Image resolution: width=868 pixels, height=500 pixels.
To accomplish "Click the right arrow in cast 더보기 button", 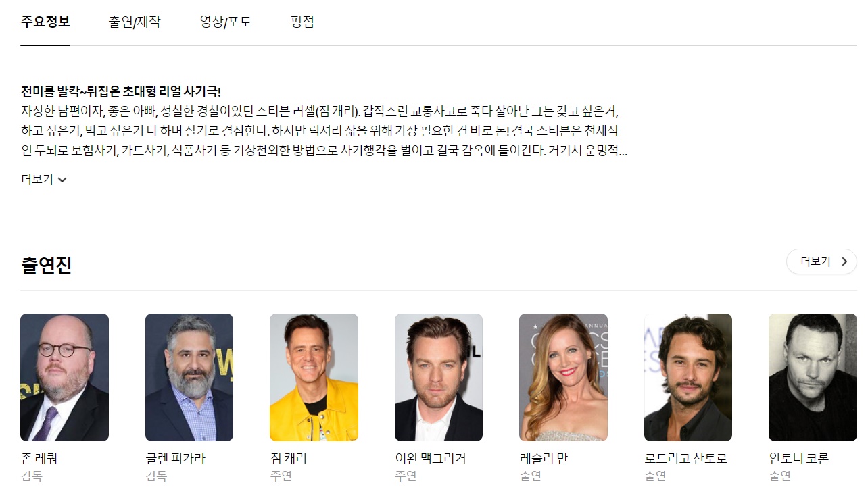I will (x=844, y=261).
